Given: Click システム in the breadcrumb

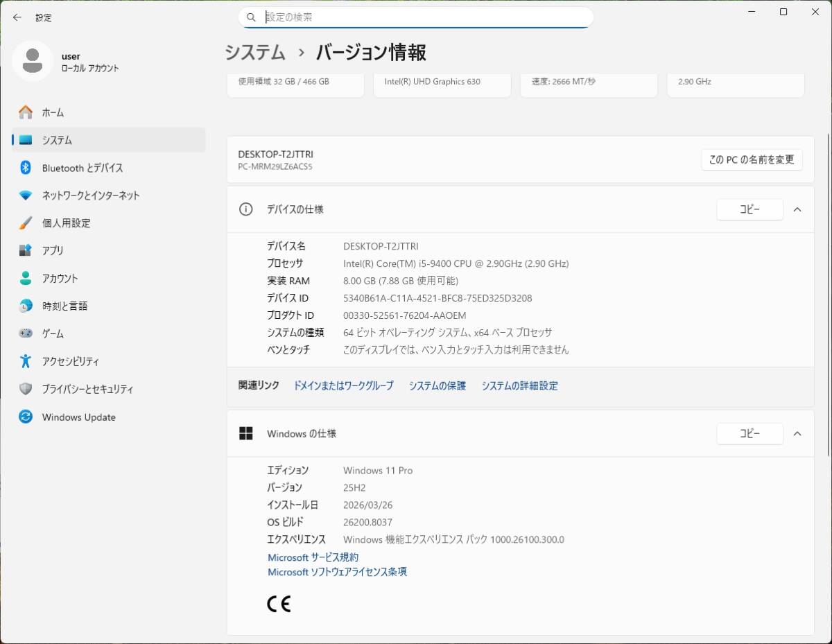Looking at the screenshot, I should (254, 52).
